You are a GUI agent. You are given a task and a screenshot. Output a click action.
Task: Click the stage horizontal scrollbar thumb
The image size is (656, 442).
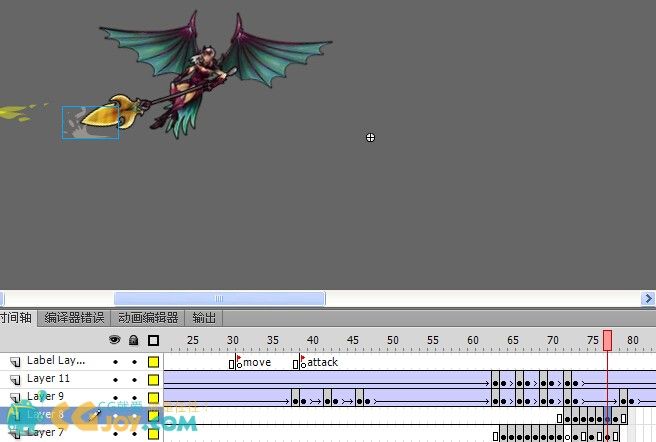[x=220, y=298]
